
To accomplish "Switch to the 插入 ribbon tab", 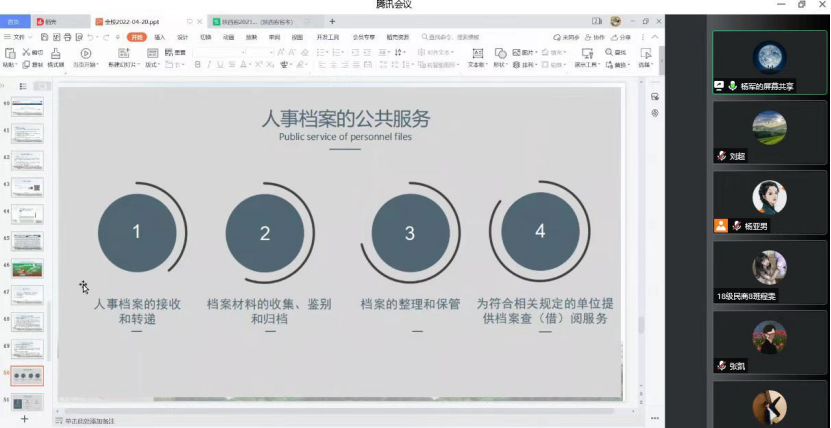I will point(160,37).
